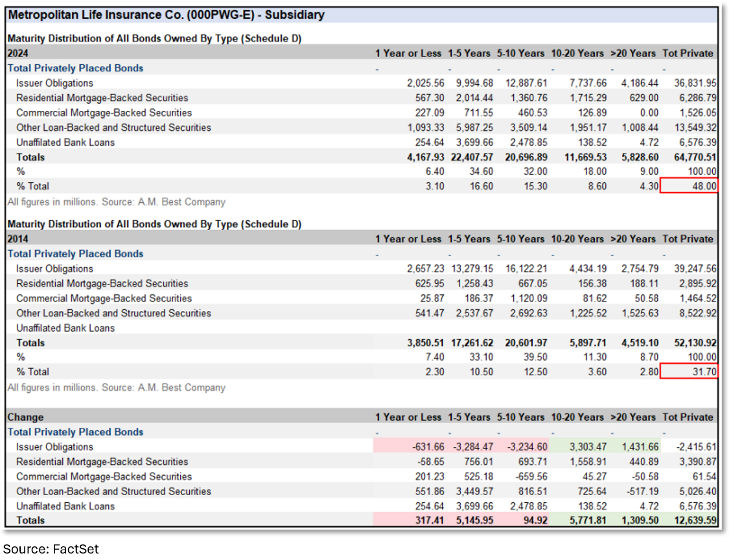Click the Source: FactSet caption
The image size is (731, 560).
click(x=51, y=549)
